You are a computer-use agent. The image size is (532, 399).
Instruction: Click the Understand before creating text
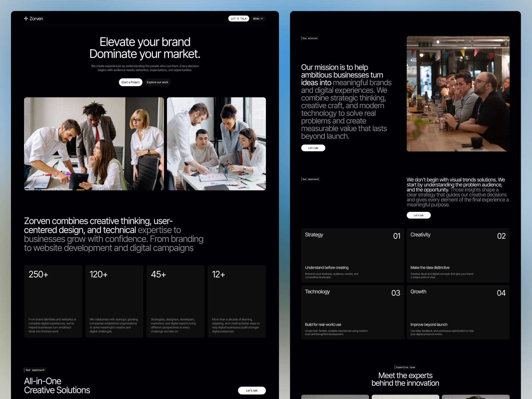tap(327, 267)
